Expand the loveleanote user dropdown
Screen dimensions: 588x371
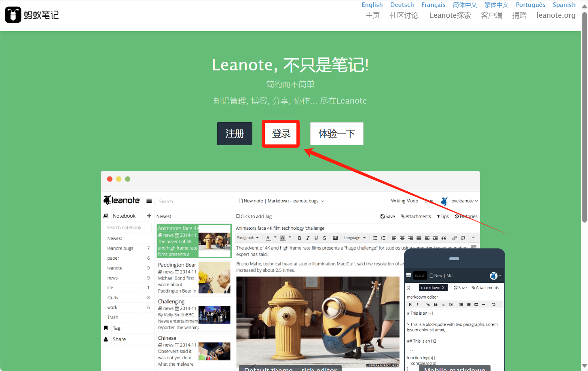[x=463, y=201]
